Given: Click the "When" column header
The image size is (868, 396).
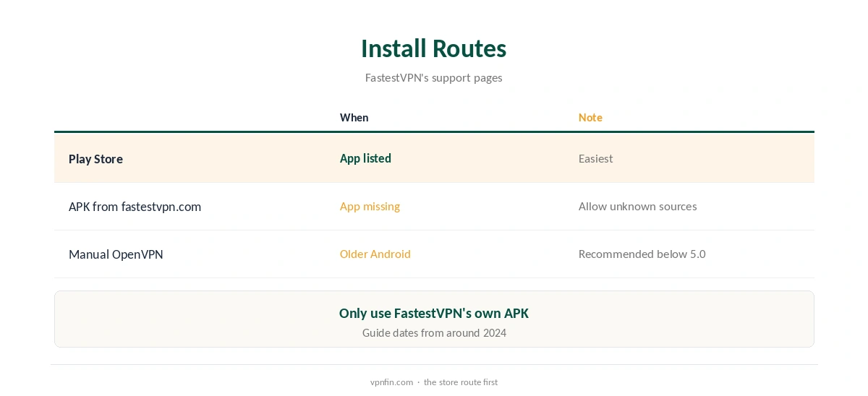Looking at the screenshot, I should click(354, 117).
